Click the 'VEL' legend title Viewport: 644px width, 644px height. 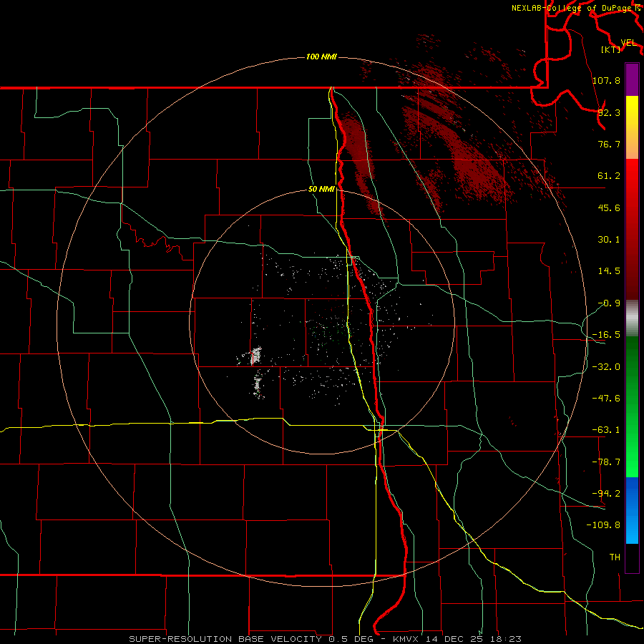(x=628, y=43)
